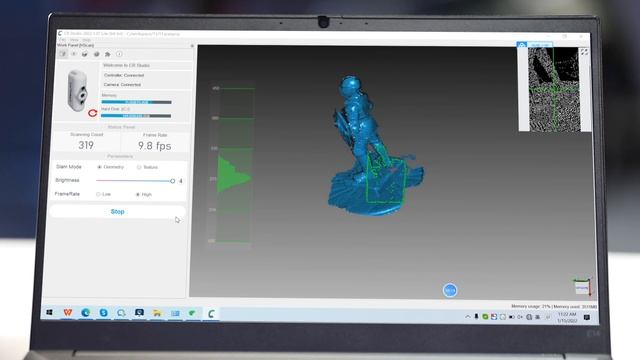Select Geometry scan mode radio button
Image resolution: width=640 pixels, height=360 pixels.
pyautogui.click(x=99, y=167)
